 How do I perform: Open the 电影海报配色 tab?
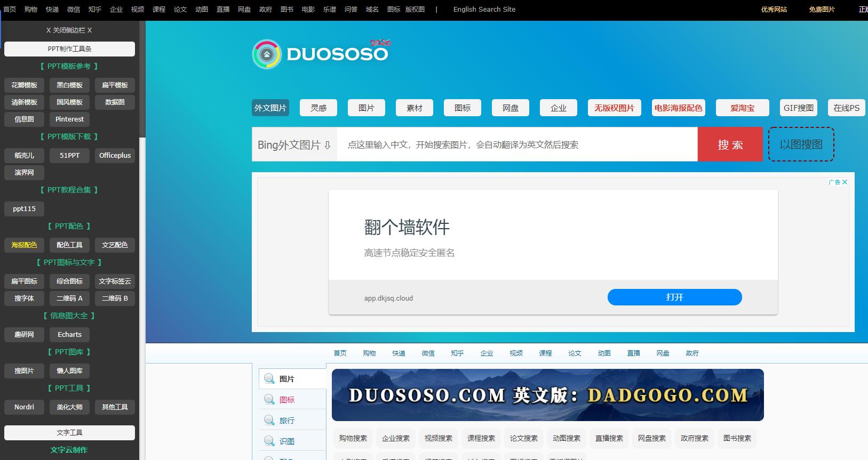679,108
